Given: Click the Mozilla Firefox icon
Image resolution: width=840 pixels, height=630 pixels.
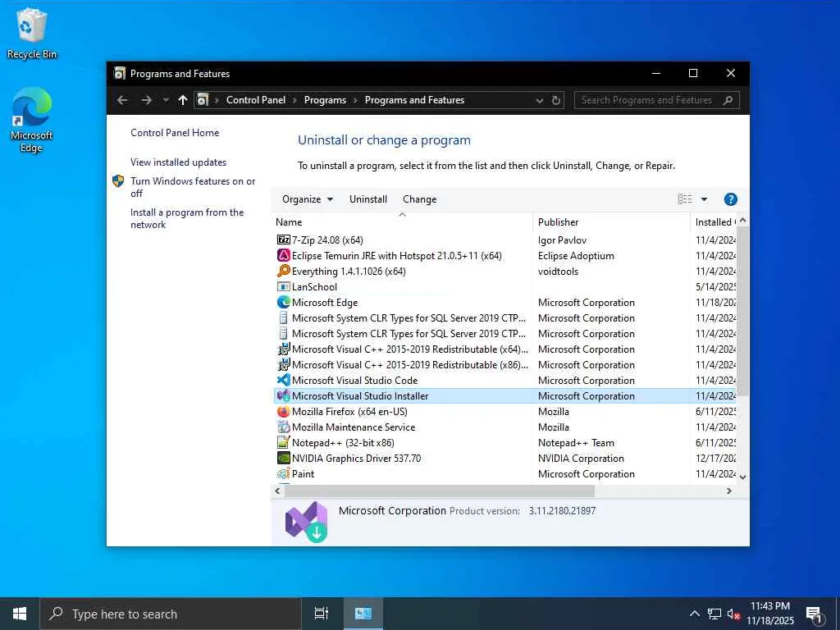Looking at the screenshot, I should pos(283,412).
